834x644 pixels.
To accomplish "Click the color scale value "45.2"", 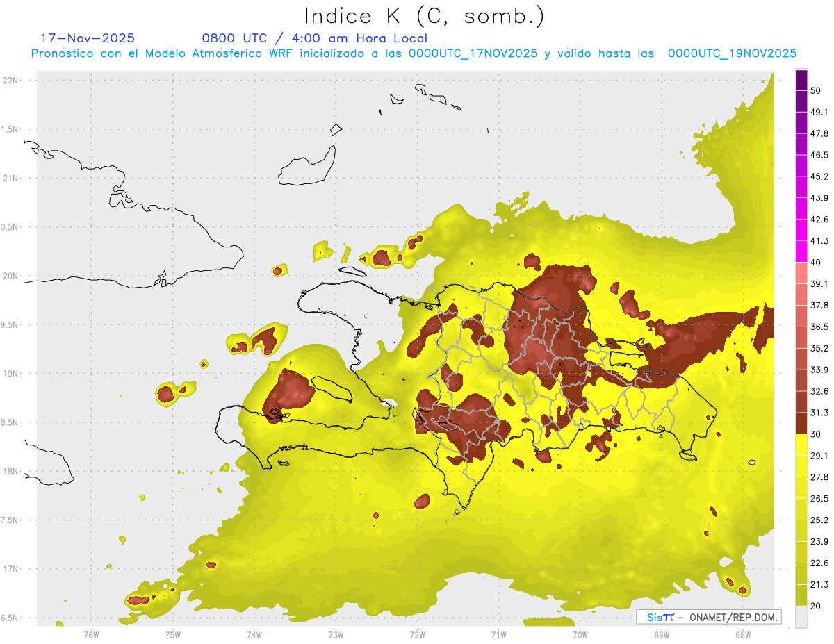I will click(819, 176).
